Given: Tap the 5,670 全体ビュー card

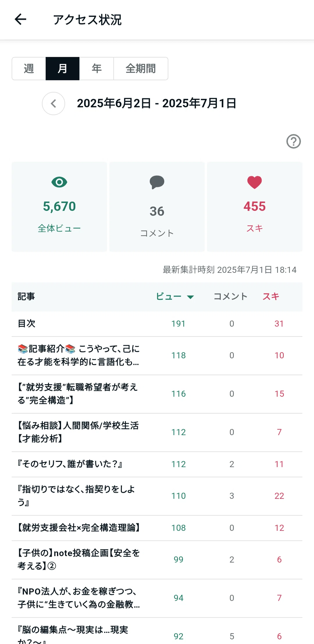Looking at the screenshot, I should (x=59, y=207).
